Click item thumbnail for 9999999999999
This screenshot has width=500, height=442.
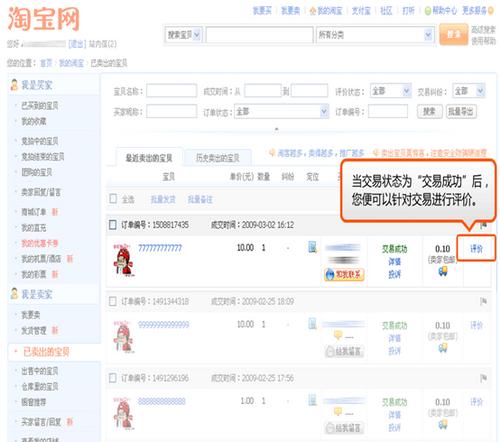124,337
